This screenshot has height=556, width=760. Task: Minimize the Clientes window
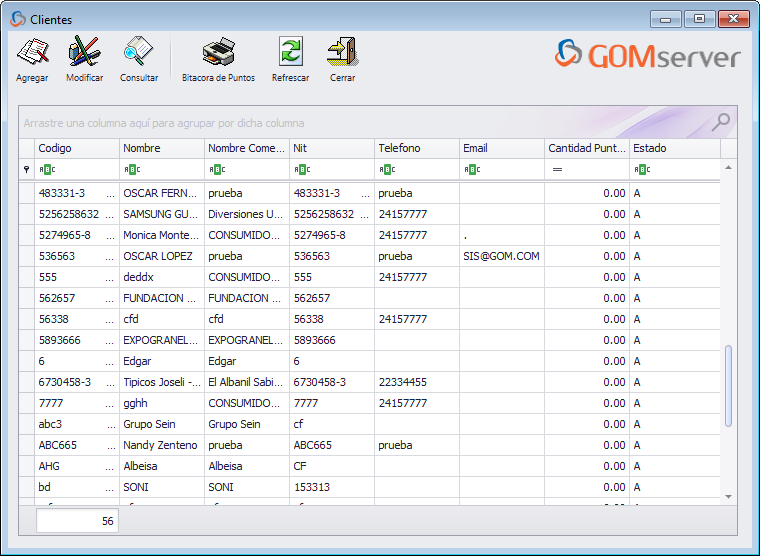point(666,19)
